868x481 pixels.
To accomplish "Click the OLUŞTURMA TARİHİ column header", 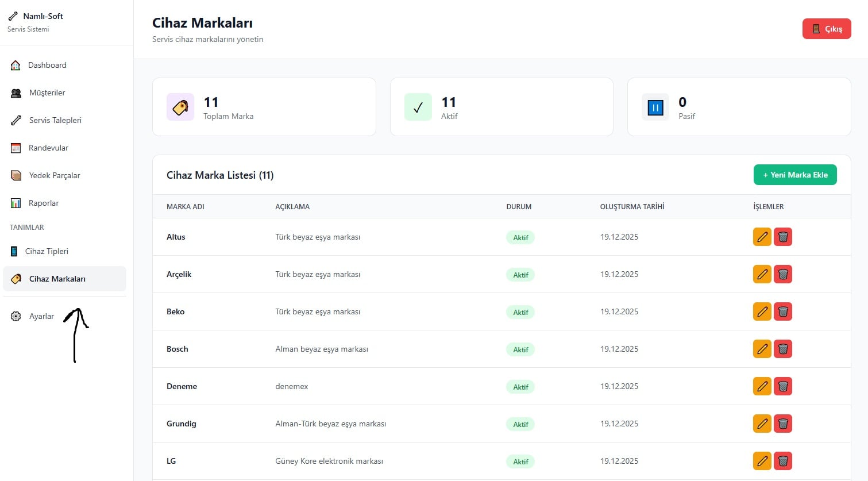I will click(632, 207).
